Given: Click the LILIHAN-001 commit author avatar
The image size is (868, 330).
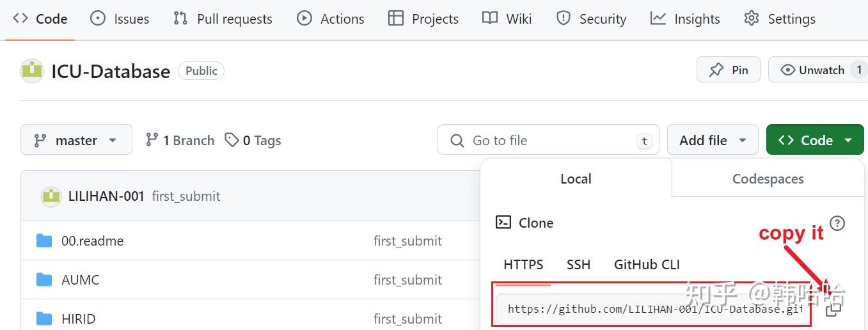Looking at the screenshot, I should pyautogui.click(x=51, y=196).
